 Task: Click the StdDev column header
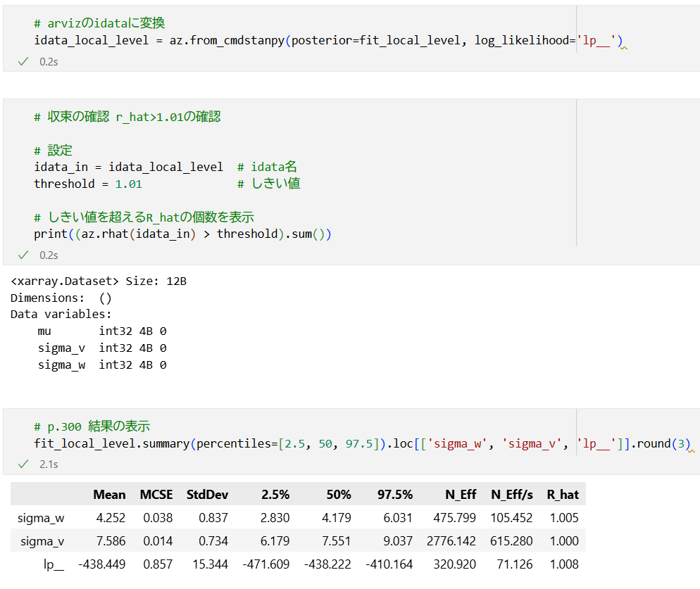click(207, 495)
